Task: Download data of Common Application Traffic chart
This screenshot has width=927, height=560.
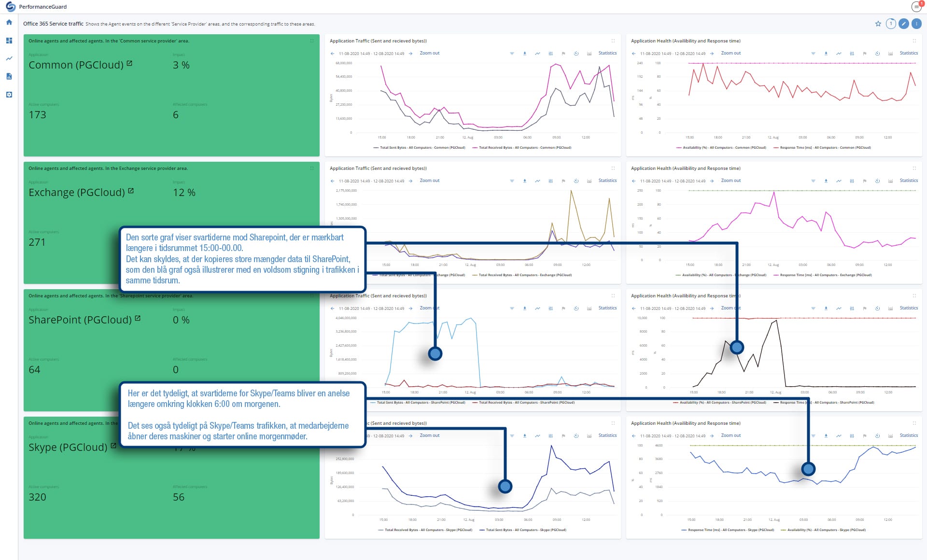Action: [524, 54]
